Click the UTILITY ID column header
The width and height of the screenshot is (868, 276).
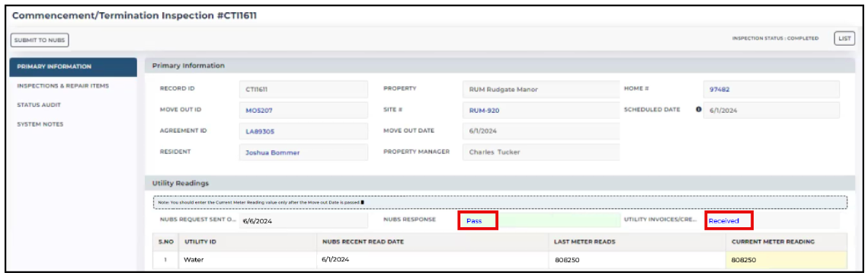(247, 242)
